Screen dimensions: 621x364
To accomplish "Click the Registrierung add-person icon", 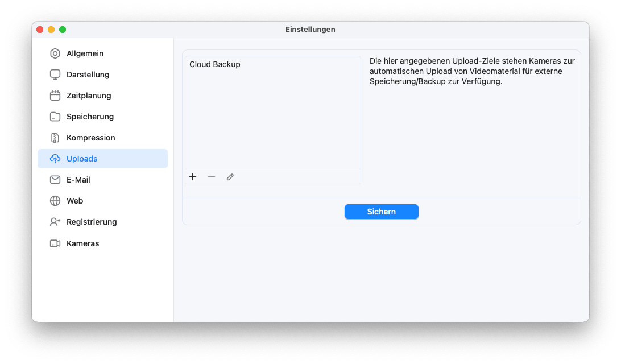I will click(x=55, y=221).
